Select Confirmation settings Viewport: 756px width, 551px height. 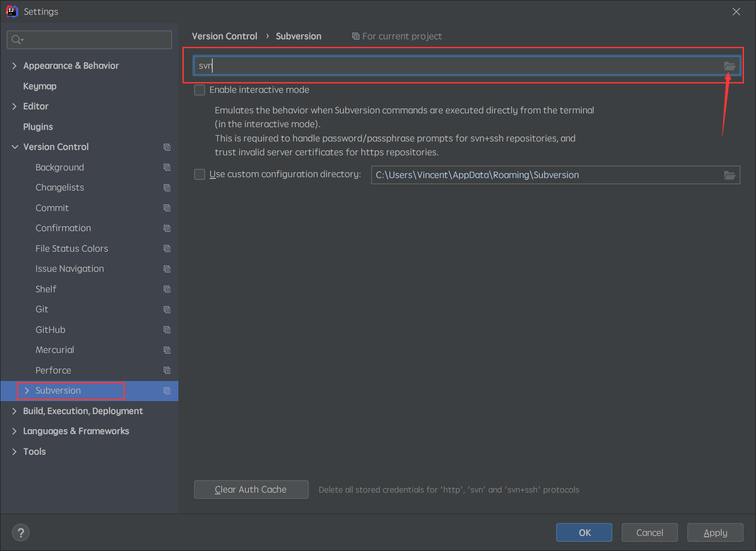click(63, 228)
